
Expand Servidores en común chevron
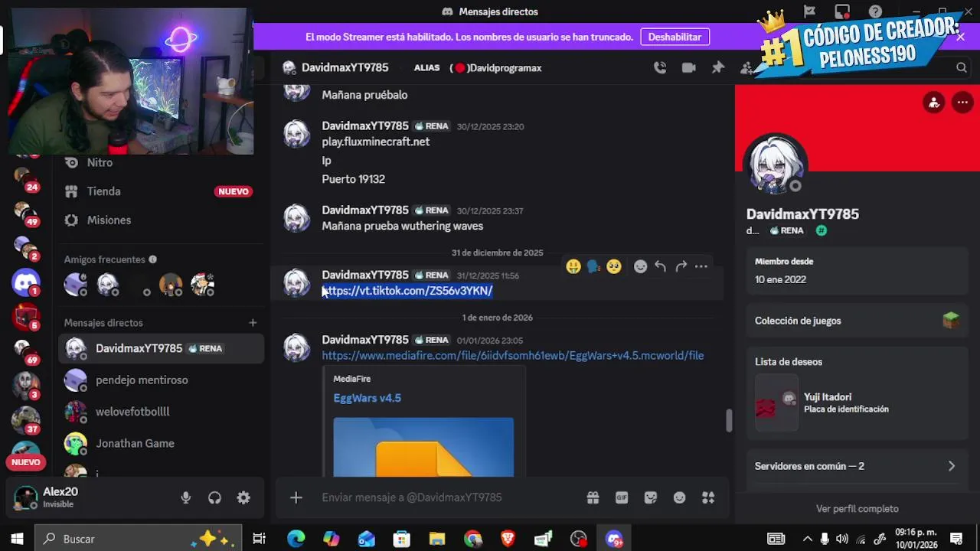pos(952,466)
